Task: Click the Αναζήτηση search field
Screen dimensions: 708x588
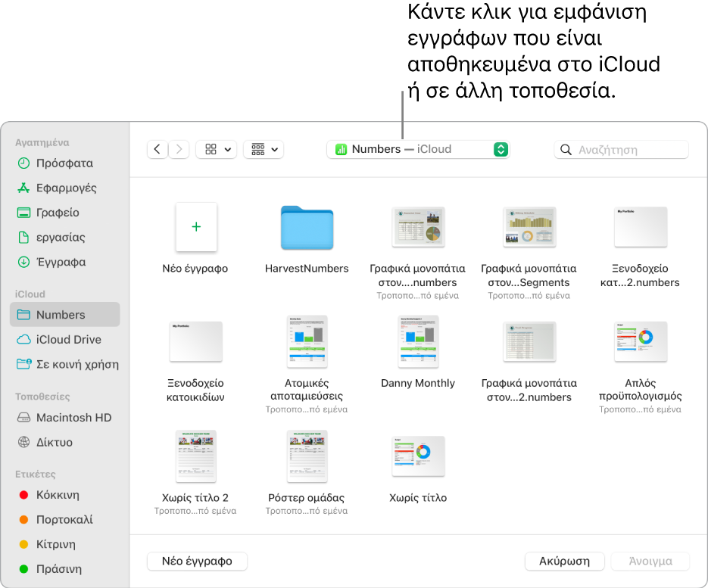Action: tap(621, 149)
